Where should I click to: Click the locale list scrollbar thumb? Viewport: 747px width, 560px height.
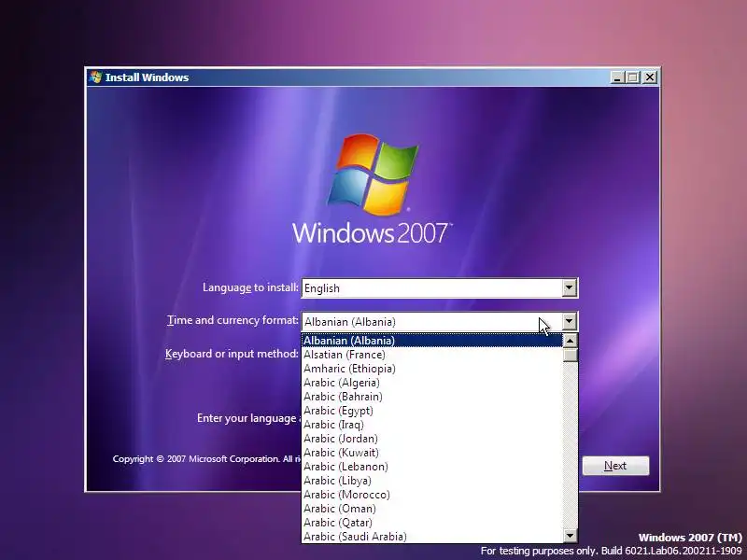571,356
